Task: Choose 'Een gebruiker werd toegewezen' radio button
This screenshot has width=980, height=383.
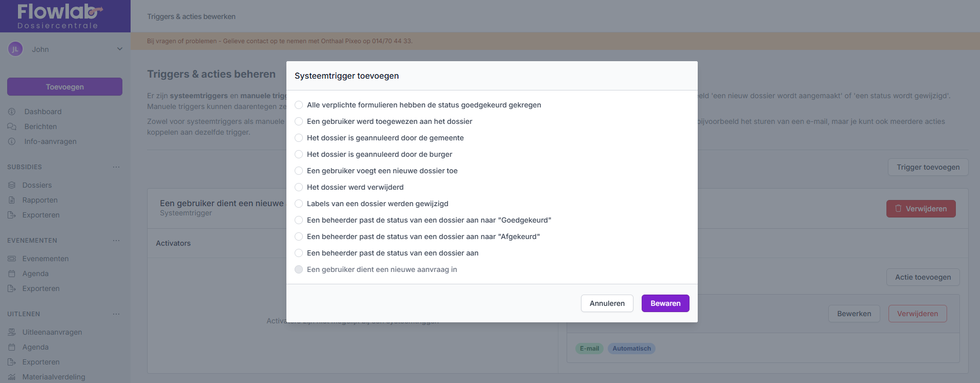Action: pyautogui.click(x=299, y=121)
